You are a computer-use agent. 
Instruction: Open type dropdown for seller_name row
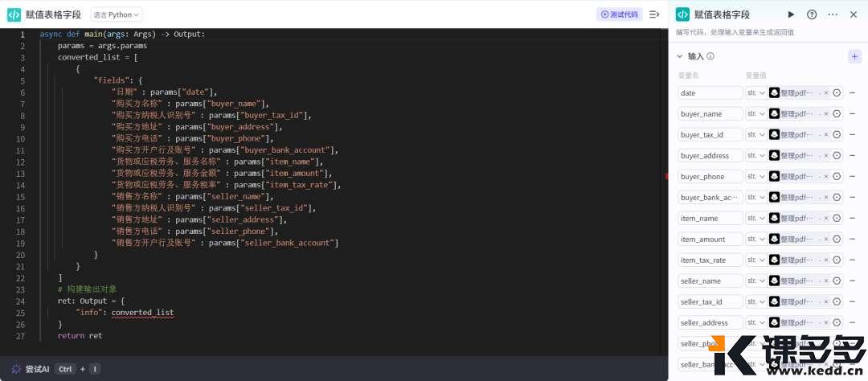[x=755, y=281]
